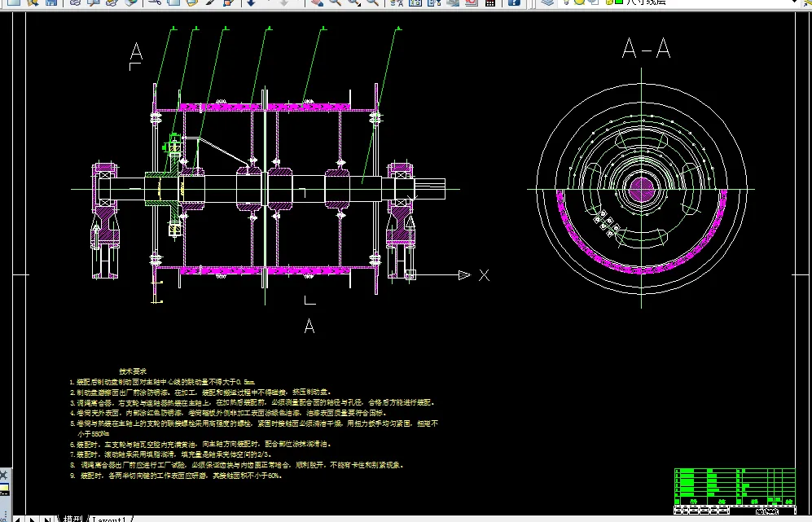This screenshot has height=522, width=812.
Task: Click the Publish icon in the toolbar
Action: click(112, 2)
